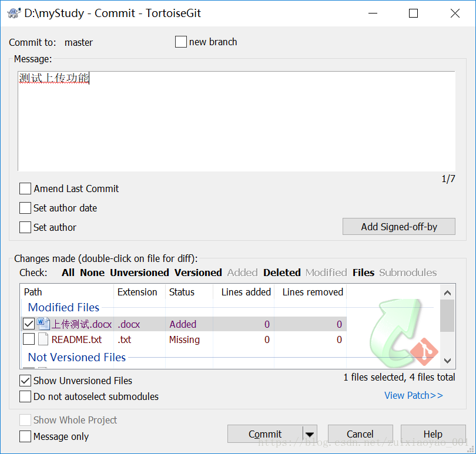
Task: Click the .docx extension cell
Action: (129, 324)
